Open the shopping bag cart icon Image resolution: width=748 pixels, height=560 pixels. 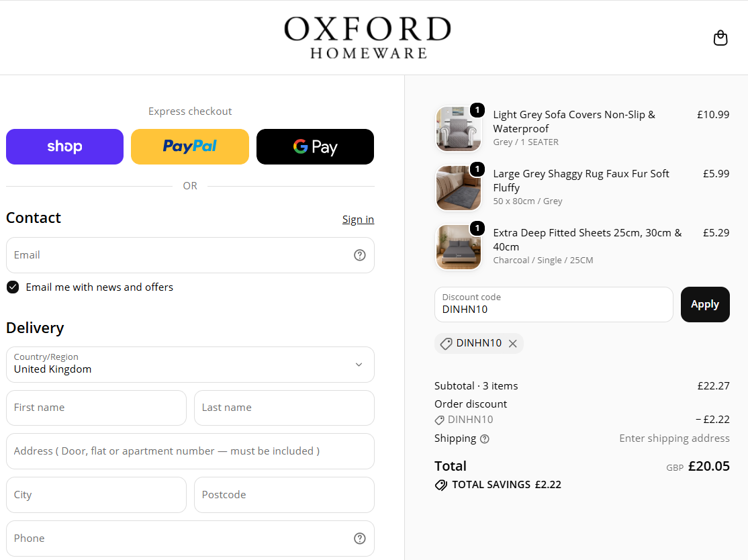pos(720,38)
